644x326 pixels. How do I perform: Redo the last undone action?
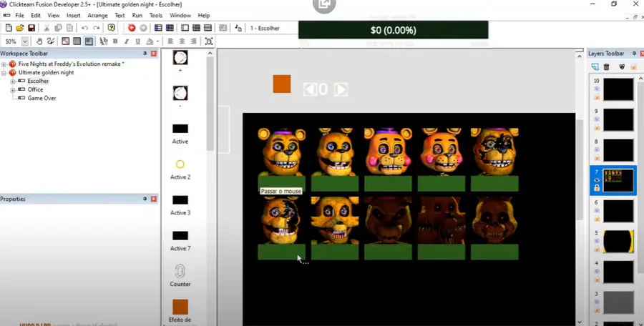(x=96, y=28)
